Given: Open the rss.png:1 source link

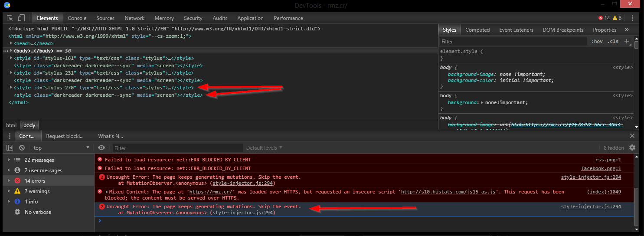Looking at the screenshot, I should coord(608,160).
